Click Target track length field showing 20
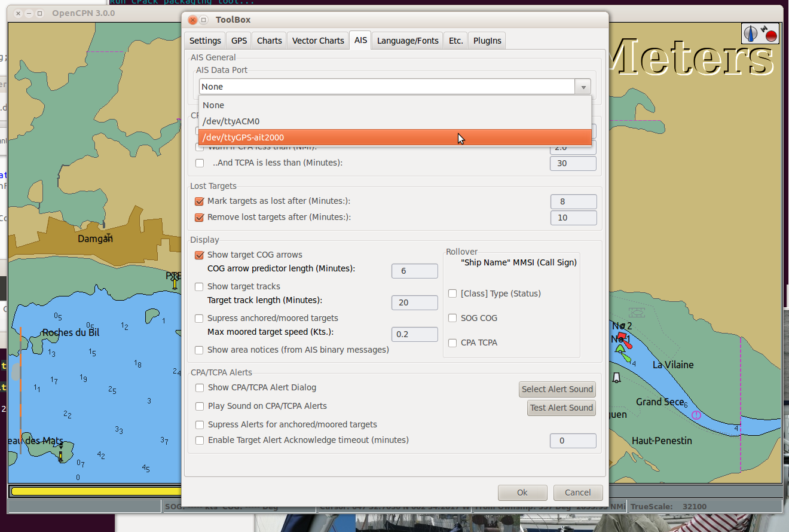789x532 pixels. click(415, 302)
